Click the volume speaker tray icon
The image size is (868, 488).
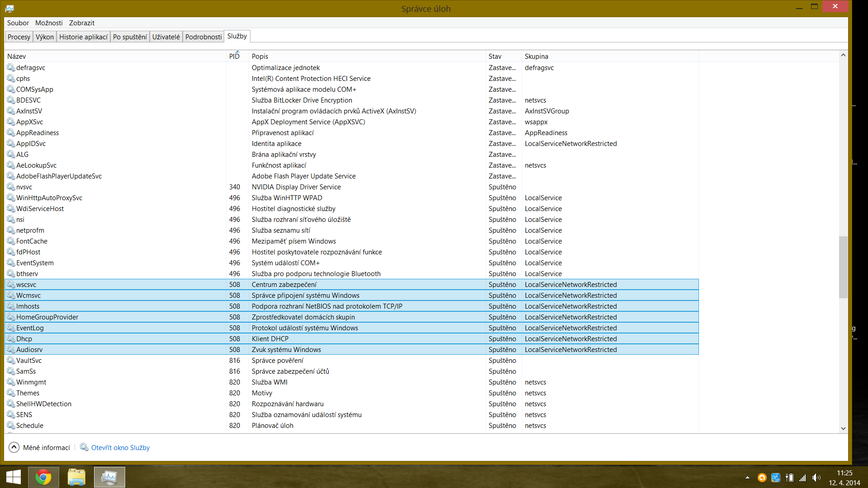point(816,478)
